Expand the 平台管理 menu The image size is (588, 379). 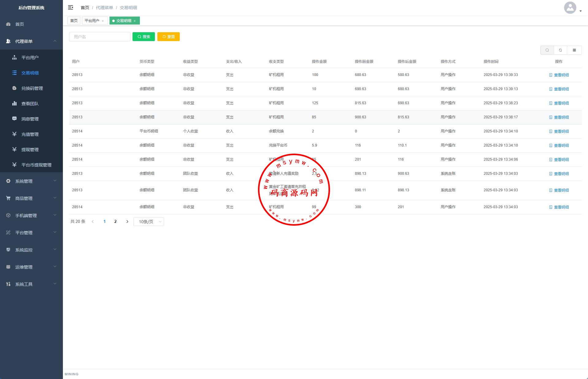31,233
